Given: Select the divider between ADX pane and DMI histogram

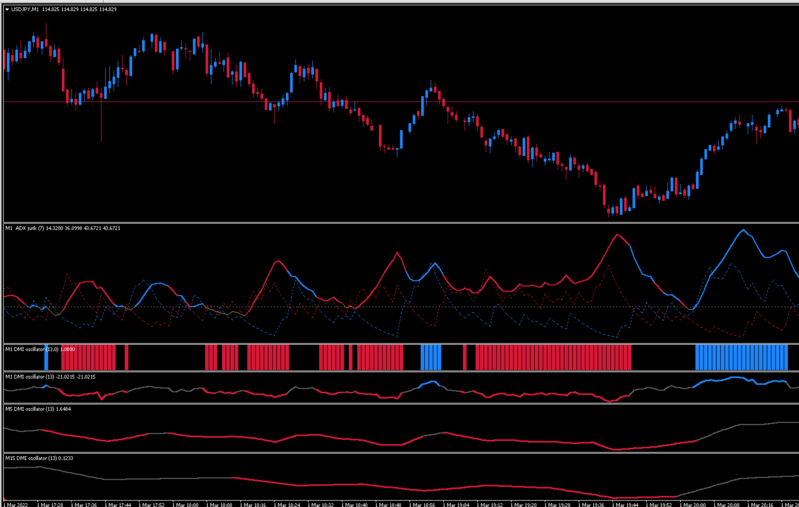Looking at the screenshot, I should 401,343.
